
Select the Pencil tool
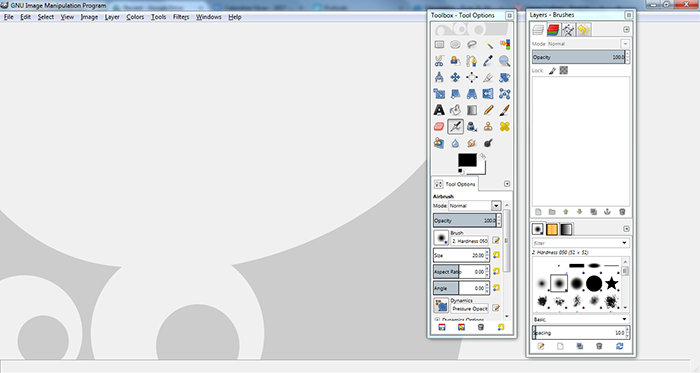click(488, 110)
